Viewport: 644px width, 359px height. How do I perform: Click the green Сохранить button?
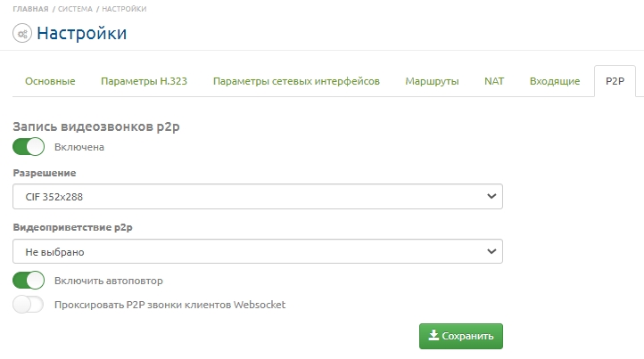point(461,336)
